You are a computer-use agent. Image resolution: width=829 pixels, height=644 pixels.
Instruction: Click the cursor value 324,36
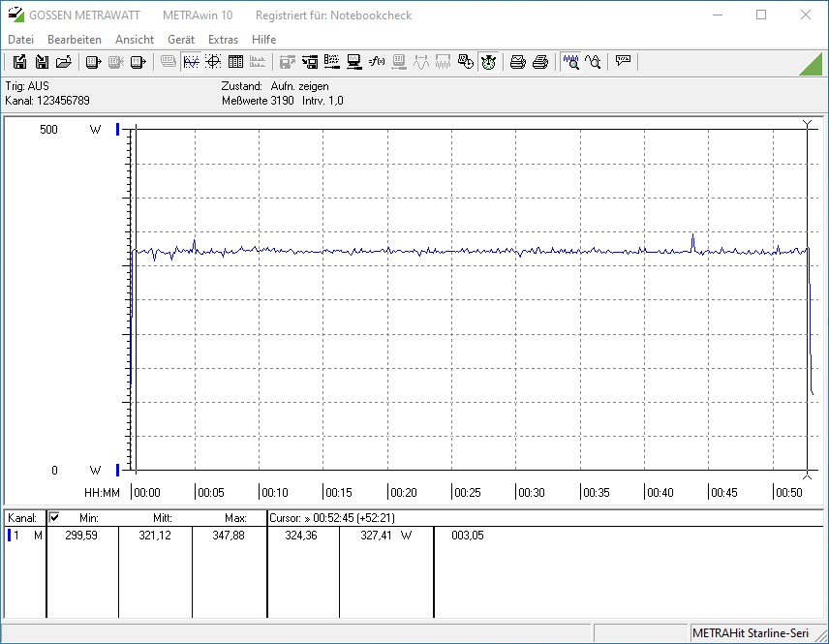point(301,536)
